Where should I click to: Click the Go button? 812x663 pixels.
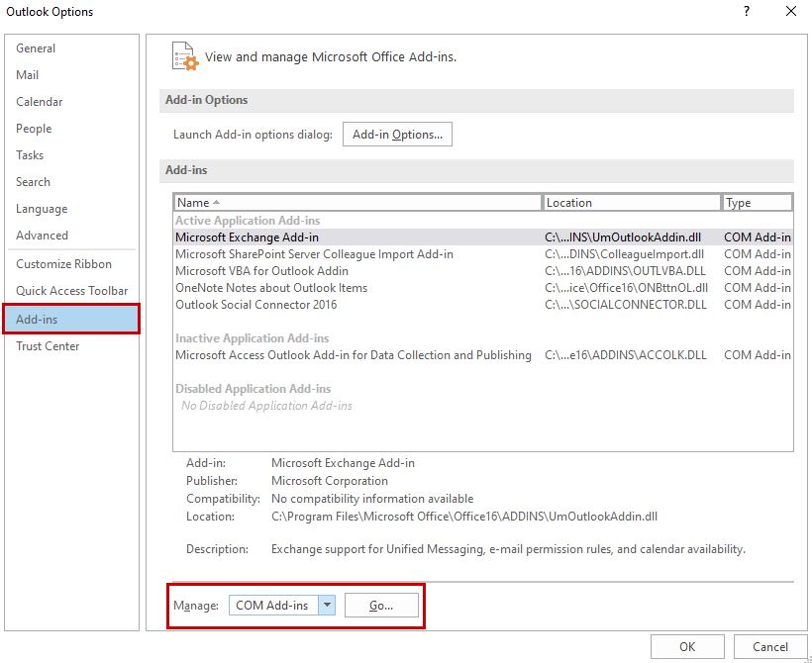pos(381,606)
